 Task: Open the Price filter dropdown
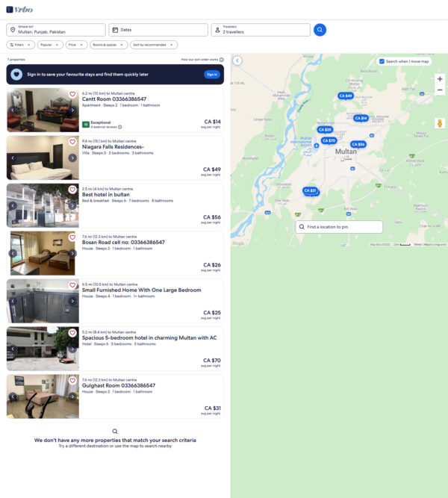click(x=76, y=45)
